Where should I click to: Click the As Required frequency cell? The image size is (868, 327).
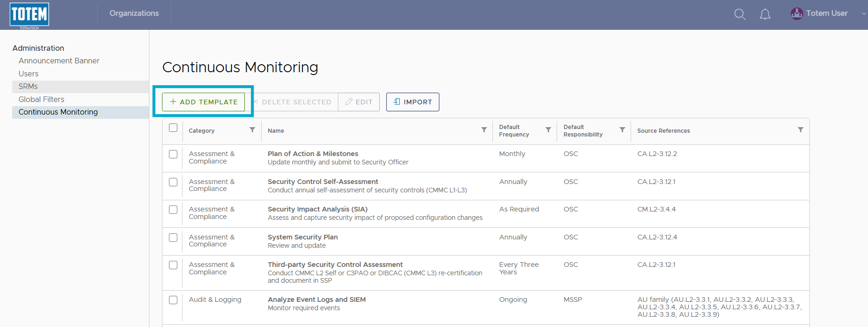click(x=519, y=209)
